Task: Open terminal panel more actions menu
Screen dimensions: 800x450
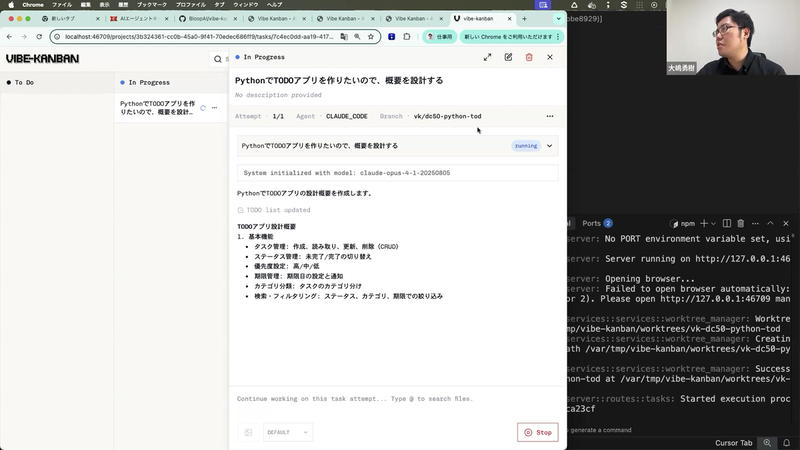Action: (756, 223)
